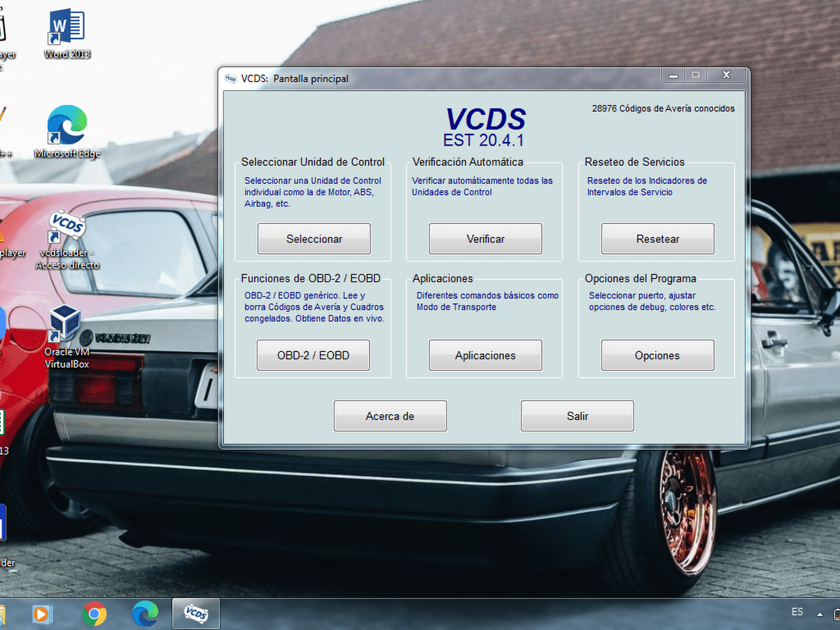
Task: Click 'Aplicaciones' group heading
Action: pyautogui.click(x=442, y=279)
